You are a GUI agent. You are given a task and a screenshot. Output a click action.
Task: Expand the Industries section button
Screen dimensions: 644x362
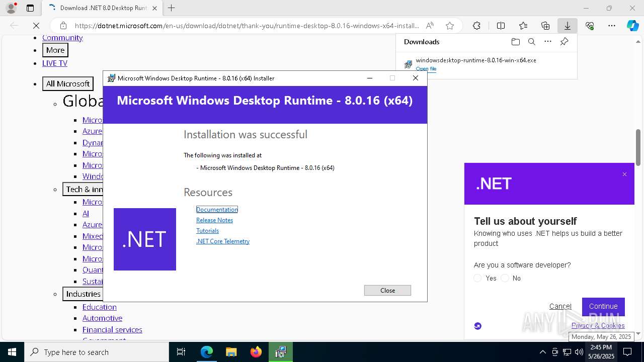83,294
